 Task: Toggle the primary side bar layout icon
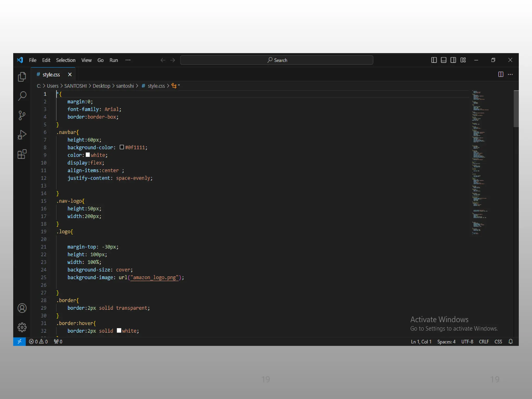pyautogui.click(x=434, y=60)
